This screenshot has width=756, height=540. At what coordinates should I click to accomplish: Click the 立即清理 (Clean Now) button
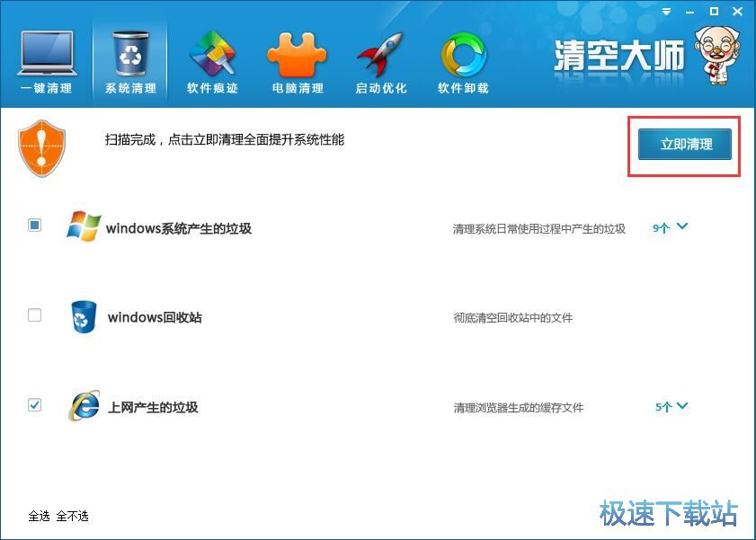(683, 145)
